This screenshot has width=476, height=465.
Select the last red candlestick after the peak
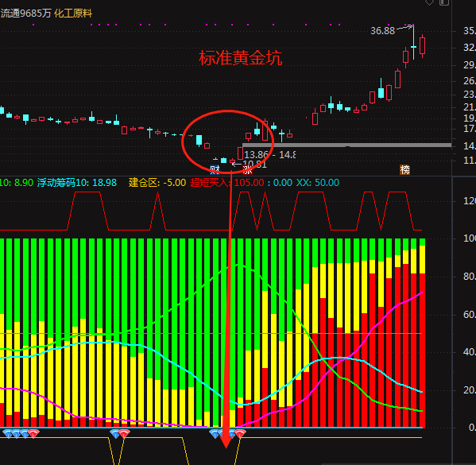pyautogui.click(x=422, y=46)
